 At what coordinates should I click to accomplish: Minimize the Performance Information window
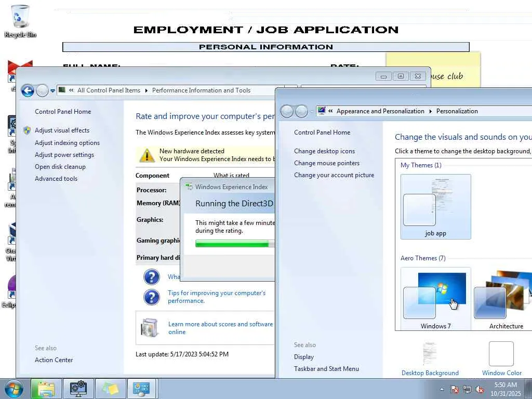(384, 76)
